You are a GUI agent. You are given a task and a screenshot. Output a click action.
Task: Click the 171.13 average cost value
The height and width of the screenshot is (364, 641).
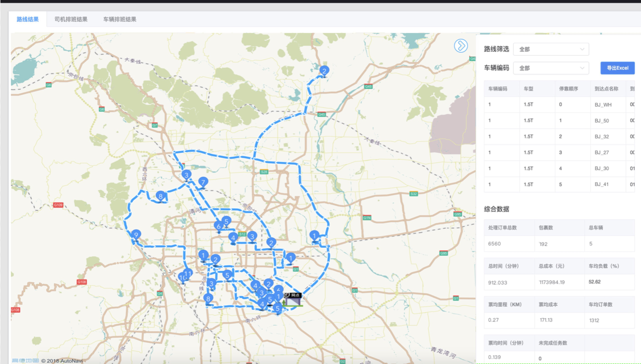point(546,320)
